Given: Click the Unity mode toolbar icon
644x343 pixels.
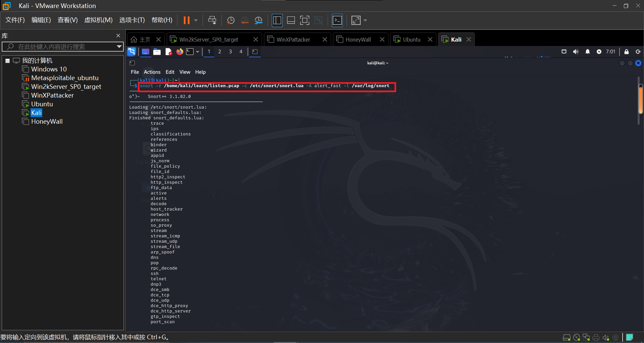Looking at the screenshot, I should tap(318, 20).
